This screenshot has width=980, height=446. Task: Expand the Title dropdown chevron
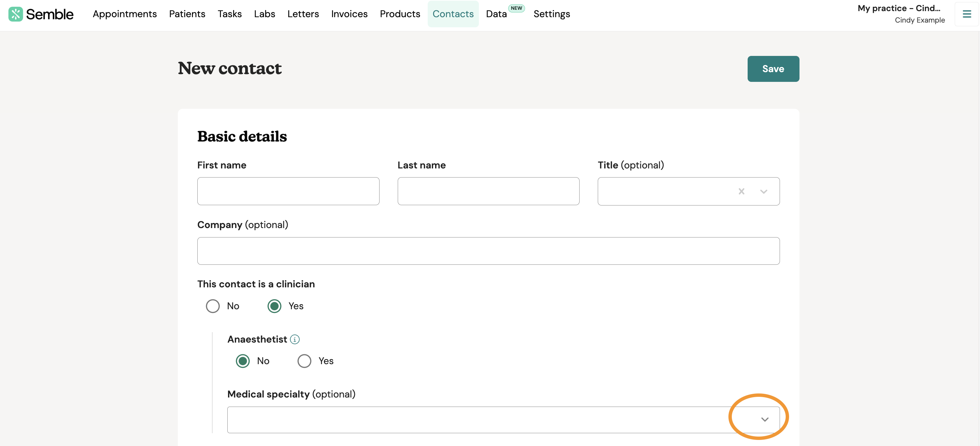[x=763, y=191]
